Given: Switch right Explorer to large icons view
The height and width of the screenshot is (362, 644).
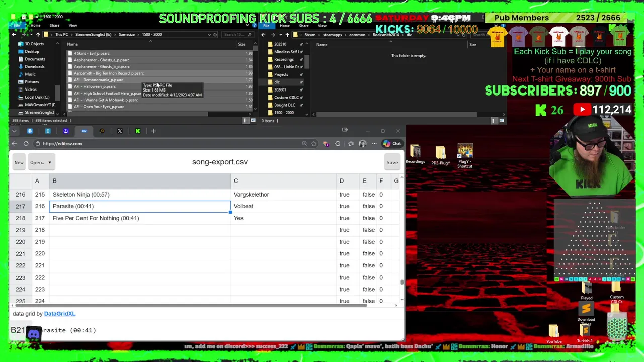Looking at the screenshot, I should point(502,121).
